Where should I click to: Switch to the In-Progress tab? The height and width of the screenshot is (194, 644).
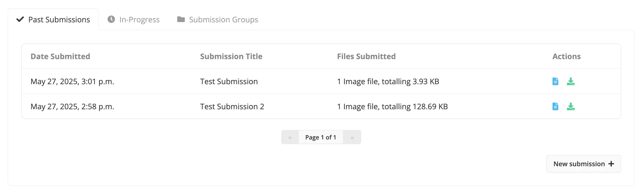click(x=133, y=19)
